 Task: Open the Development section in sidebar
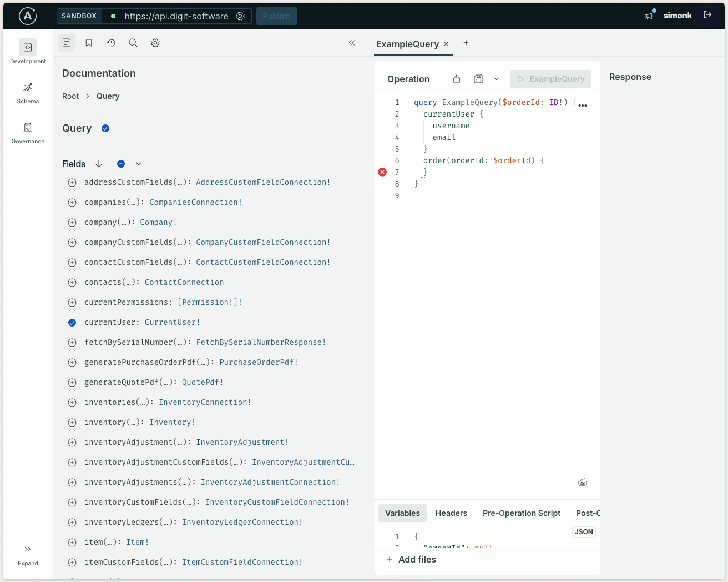pyautogui.click(x=28, y=52)
